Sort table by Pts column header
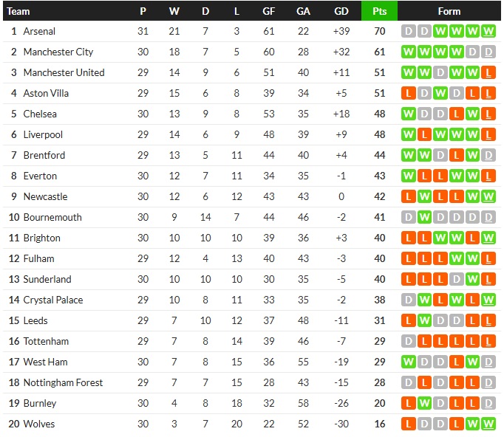Screen dimensions: 504x437 click(379, 11)
